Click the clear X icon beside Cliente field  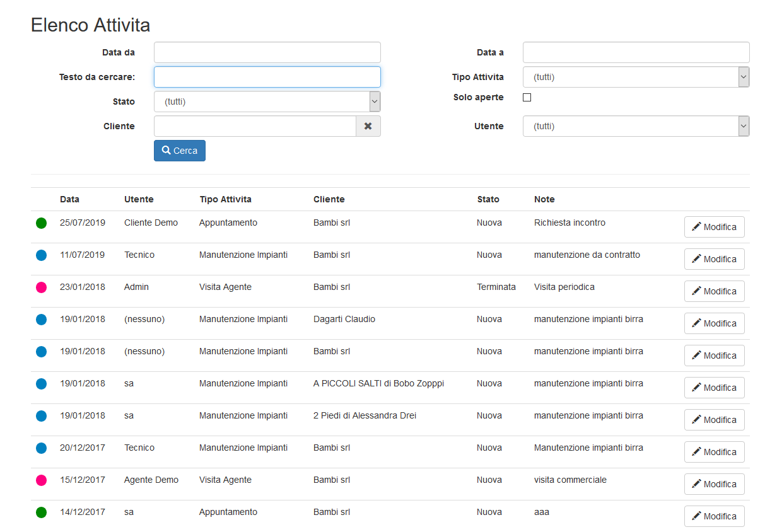(x=368, y=126)
